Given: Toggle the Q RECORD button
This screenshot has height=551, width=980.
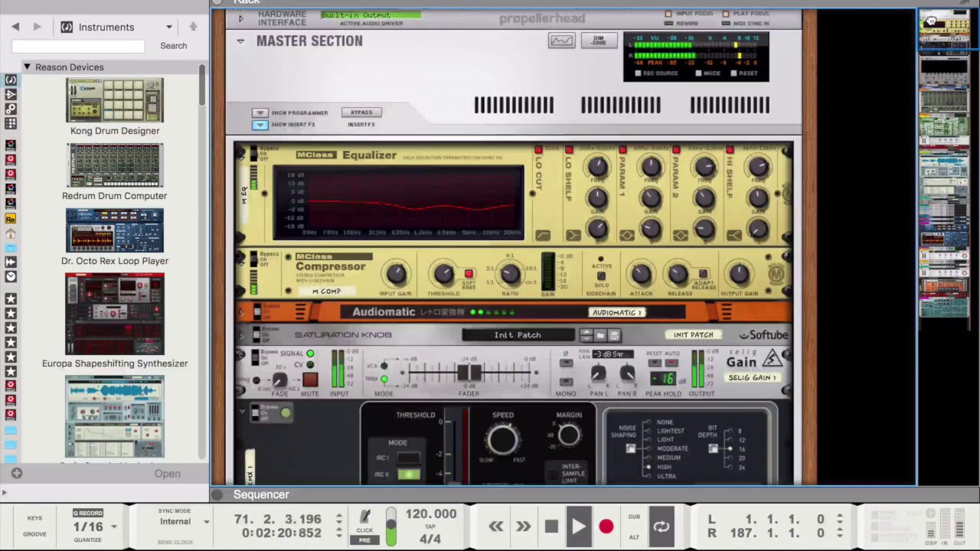Looking at the screenshot, I should [x=87, y=513].
